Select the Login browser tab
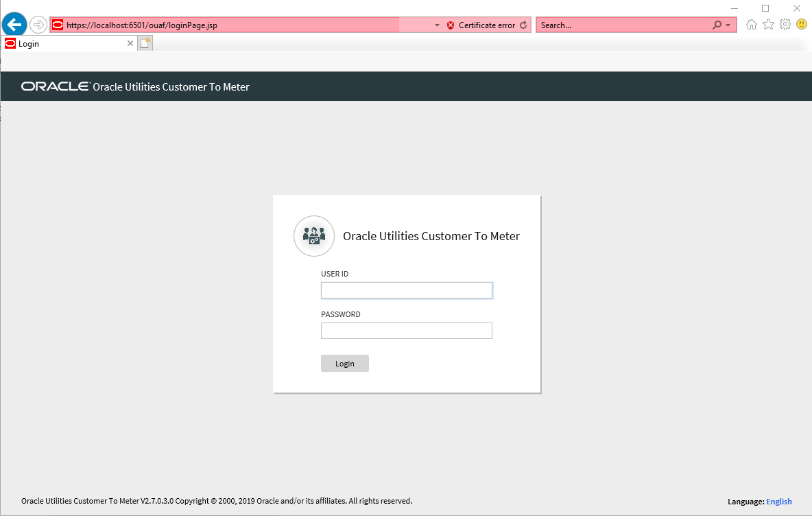This screenshot has height=516, width=812. click(x=69, y=43)
